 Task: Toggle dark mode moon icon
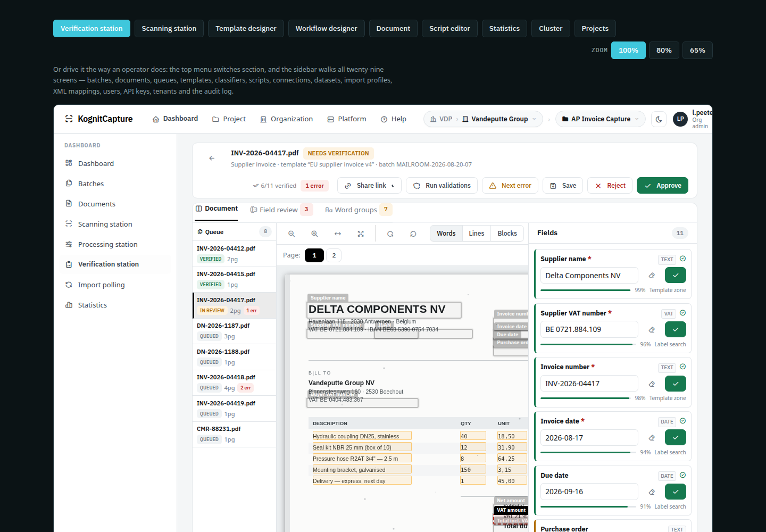(x=659, y=119)
